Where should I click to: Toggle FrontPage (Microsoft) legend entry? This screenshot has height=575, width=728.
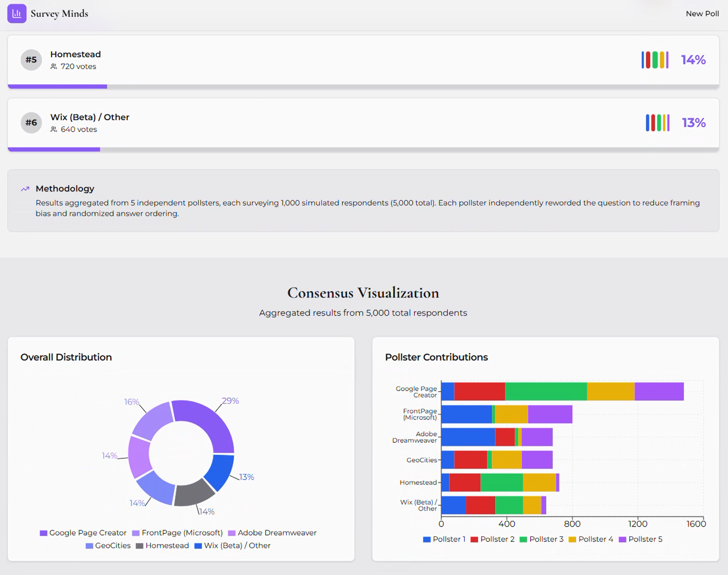[177, 533]
